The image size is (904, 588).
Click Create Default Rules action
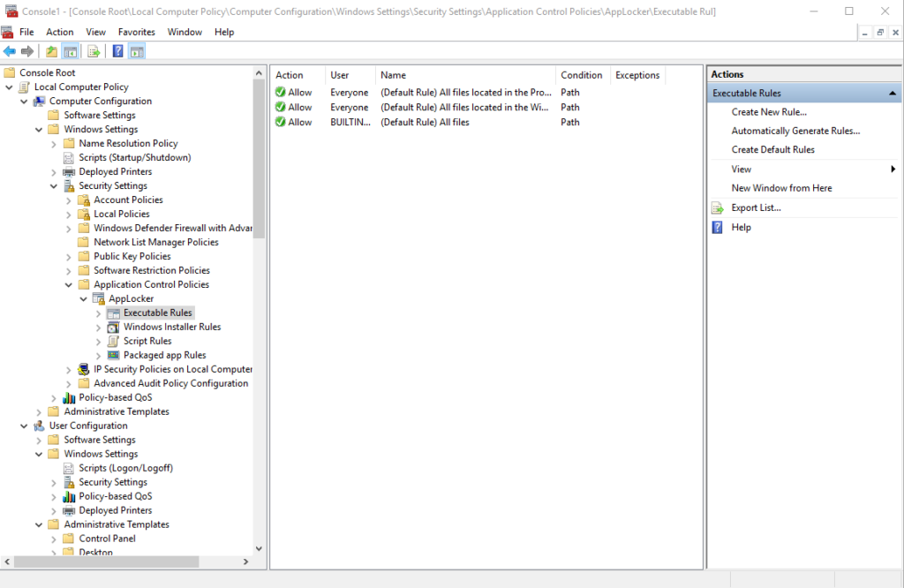point(773,149)
